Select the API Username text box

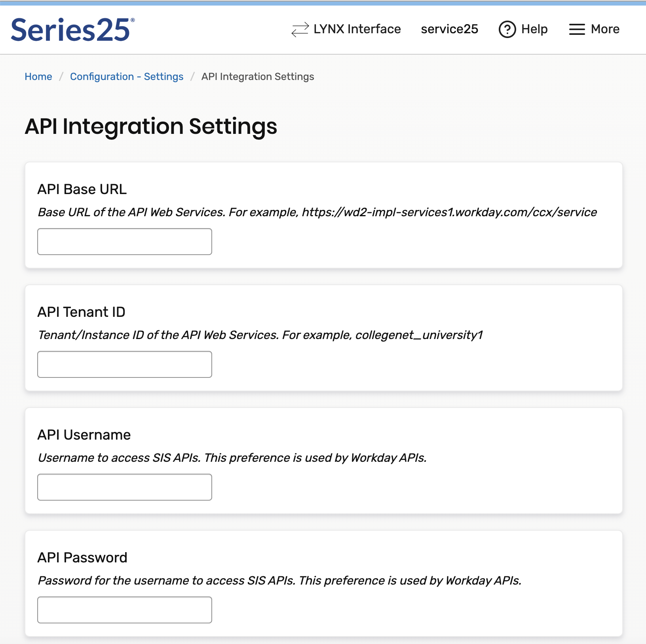point(125,487)
